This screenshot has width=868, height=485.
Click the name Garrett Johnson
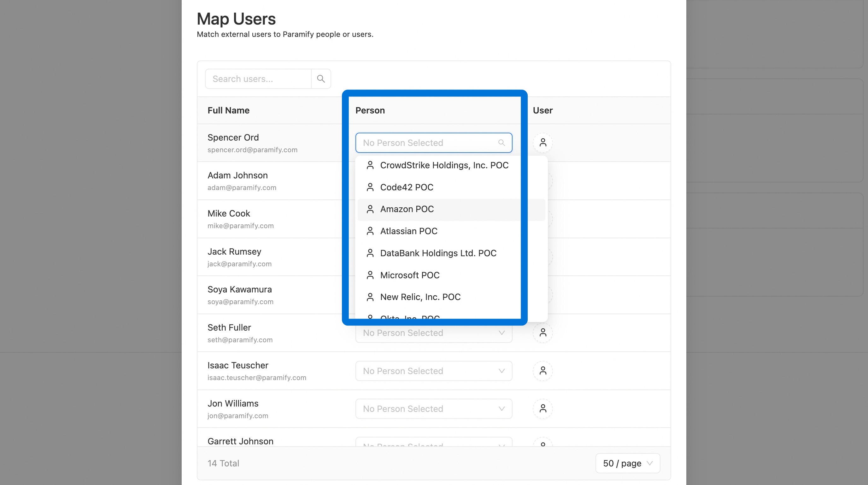[240, 441]
